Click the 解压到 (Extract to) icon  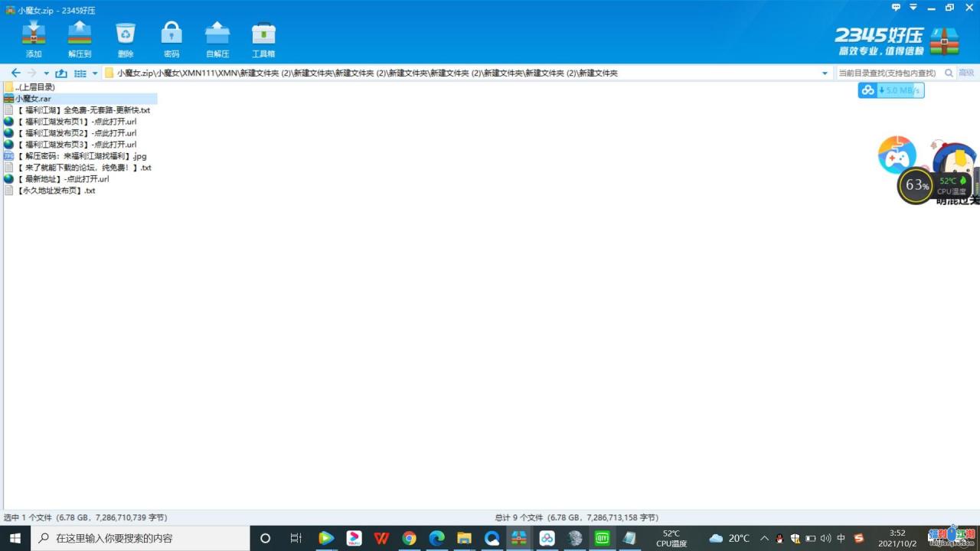coord(80,38)
